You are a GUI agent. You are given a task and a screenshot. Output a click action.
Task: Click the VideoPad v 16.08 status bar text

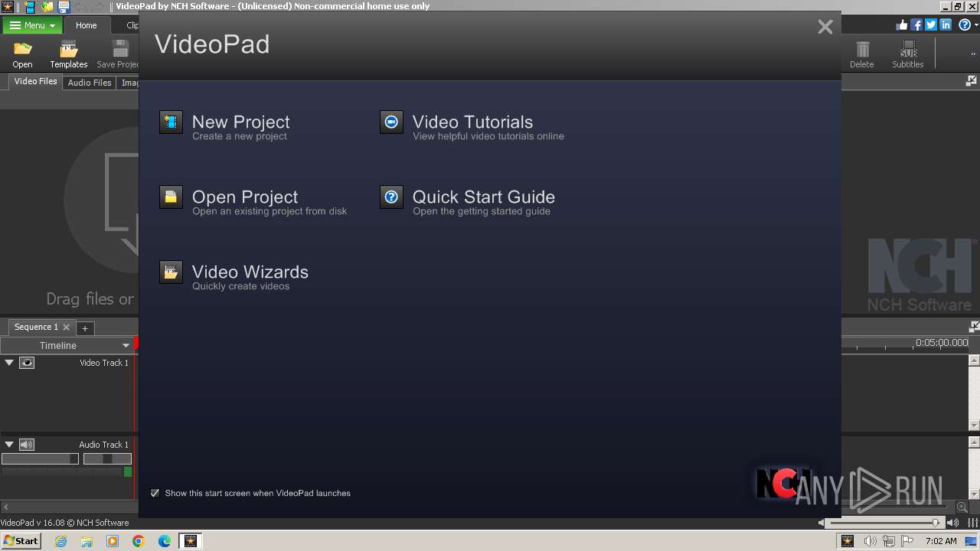[x=64, y=523]
